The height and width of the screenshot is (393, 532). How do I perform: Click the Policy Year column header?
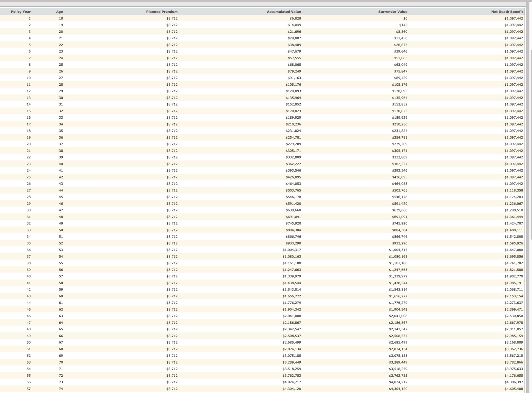tap(21, 12)
